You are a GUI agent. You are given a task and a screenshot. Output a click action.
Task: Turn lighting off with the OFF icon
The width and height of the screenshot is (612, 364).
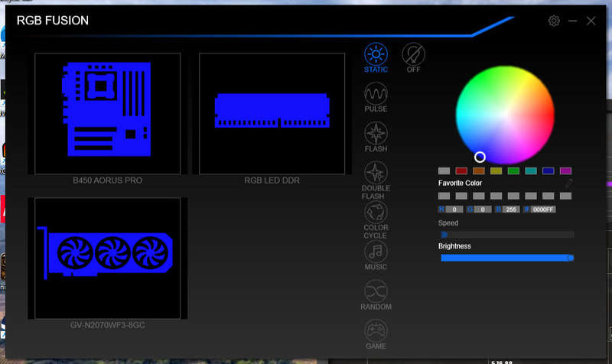point(413,54)
